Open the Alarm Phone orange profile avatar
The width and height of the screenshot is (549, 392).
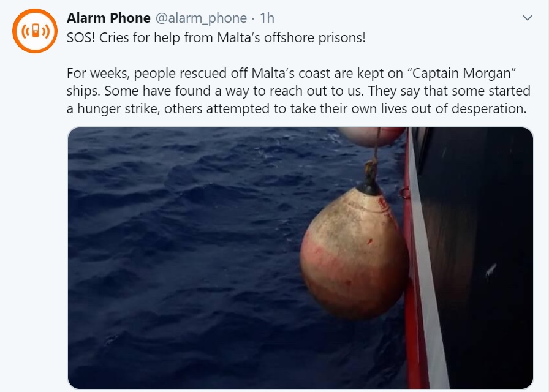pyautogui.click(x=35, y=31)
